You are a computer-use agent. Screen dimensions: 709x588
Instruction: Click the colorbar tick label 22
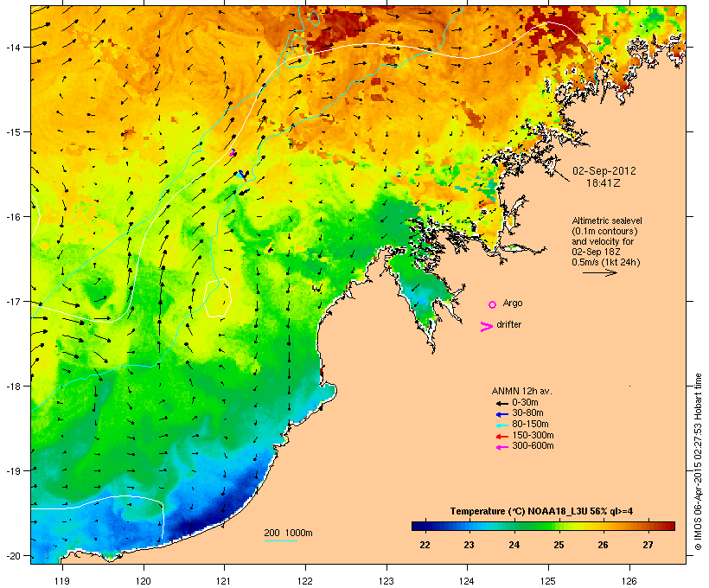[425, 545]
